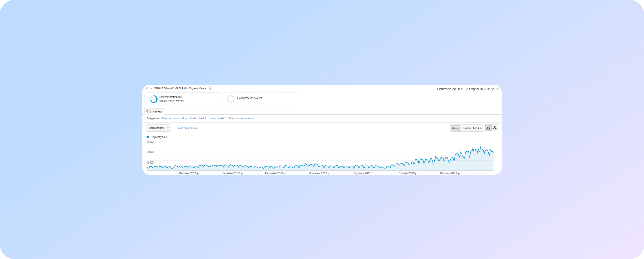Viewport: 644px width, 259px height.
Task: Click the Квітень 2019 р. axis label
Action: click(x=450, y=173)
